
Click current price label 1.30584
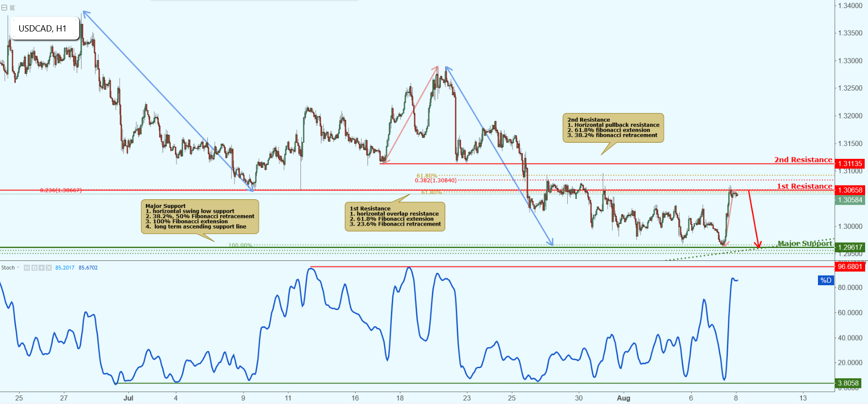click(x=850, y=200)
